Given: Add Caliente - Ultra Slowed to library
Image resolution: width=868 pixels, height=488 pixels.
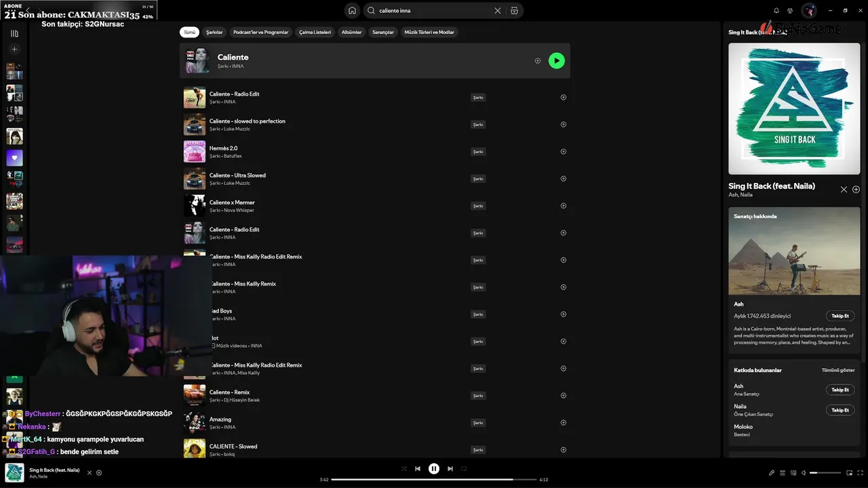Looking at the screenshot, I should click(564, 179).
